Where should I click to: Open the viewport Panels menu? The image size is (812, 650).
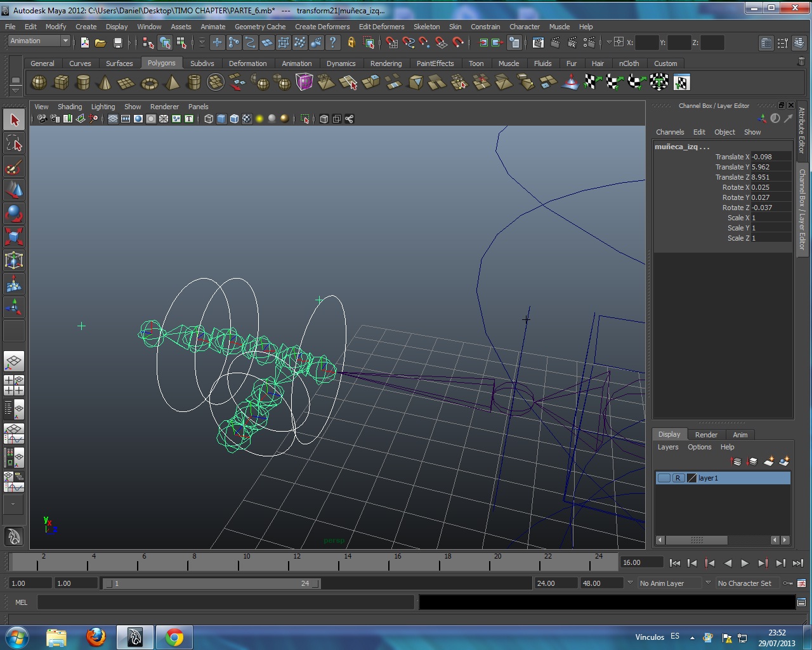[x=198, y=107]
